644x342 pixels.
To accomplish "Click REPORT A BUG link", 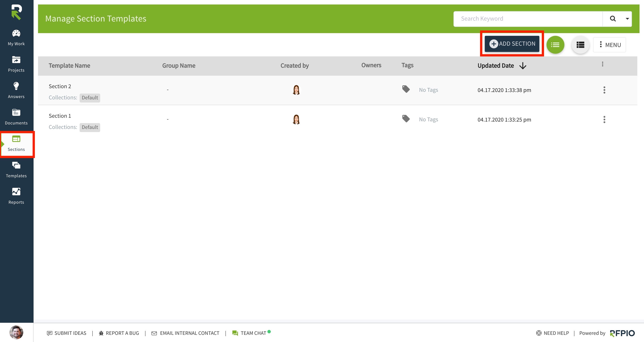I will coord(119,333).
